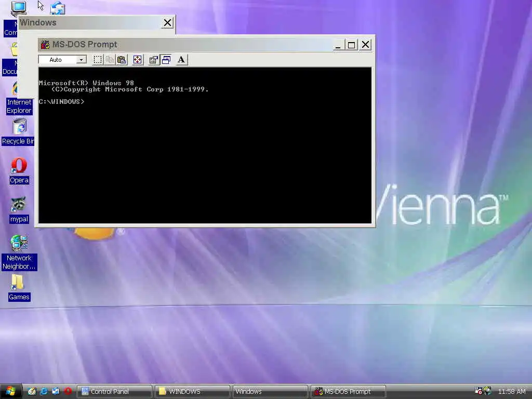Click the second system tray icon
The image size is (532, 399).
pyautogui.click(x=487, y=391)
